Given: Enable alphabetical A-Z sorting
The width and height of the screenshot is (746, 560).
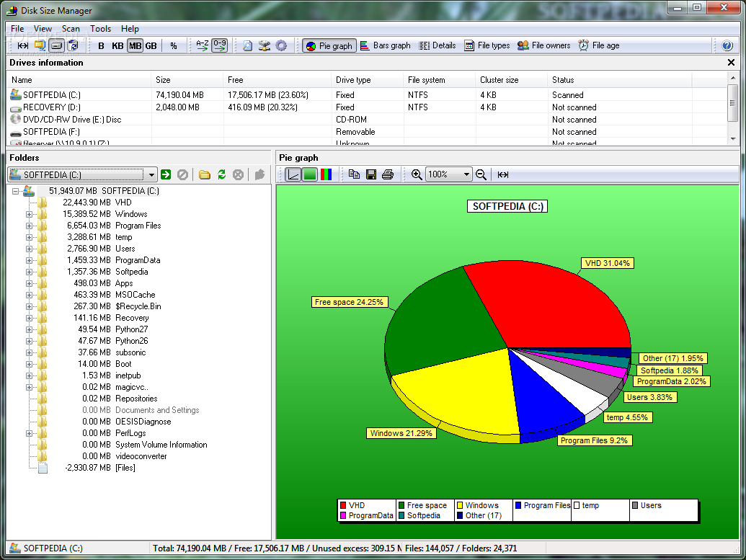Looking at the screenshot, I should point(203,45).
